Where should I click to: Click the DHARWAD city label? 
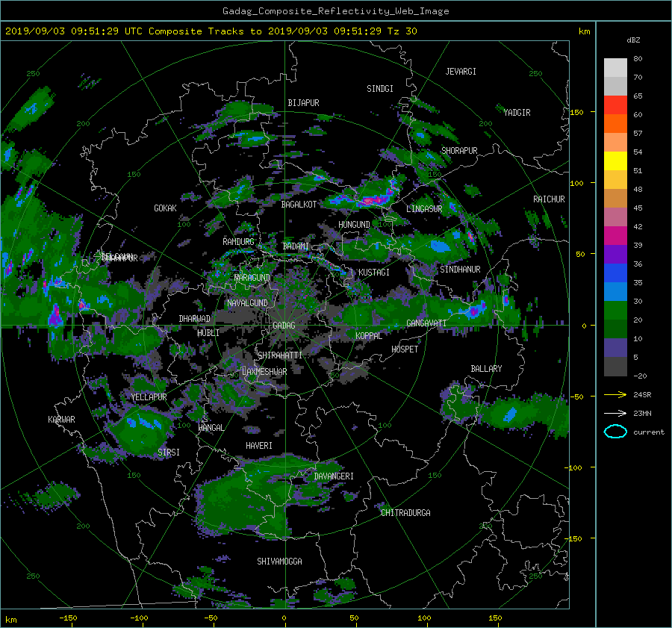[195, 319]
